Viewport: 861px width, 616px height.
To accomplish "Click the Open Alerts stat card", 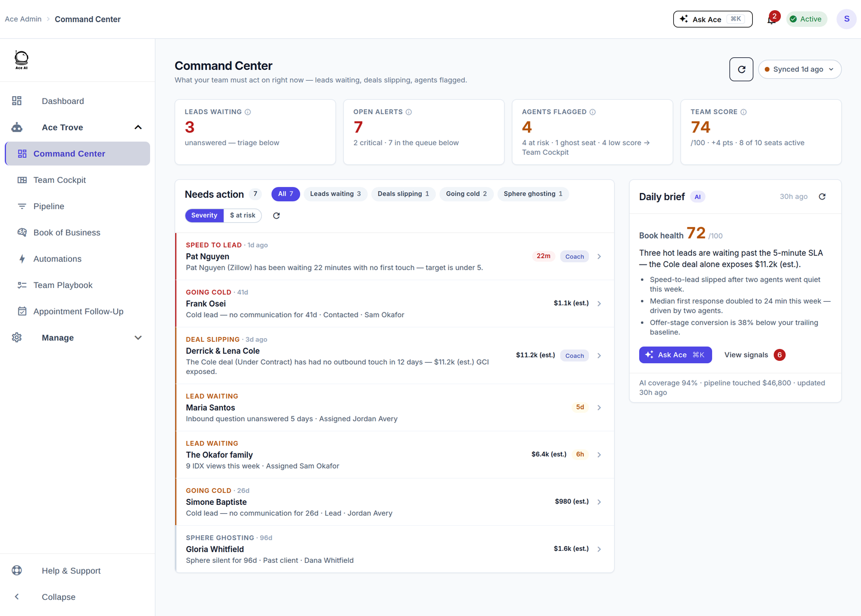I will tap(424, 132).
